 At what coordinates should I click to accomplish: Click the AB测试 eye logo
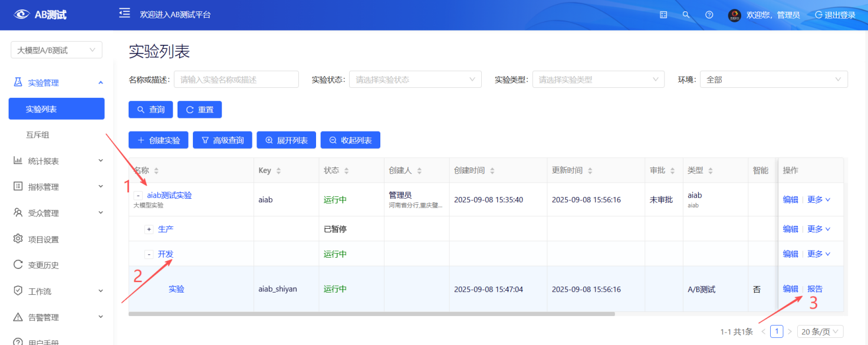coord(22,15)
